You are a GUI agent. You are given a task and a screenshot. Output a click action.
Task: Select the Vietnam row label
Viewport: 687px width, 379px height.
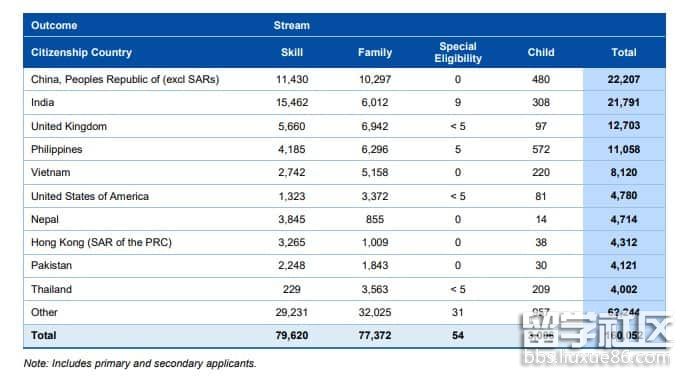tap(50, 172)
